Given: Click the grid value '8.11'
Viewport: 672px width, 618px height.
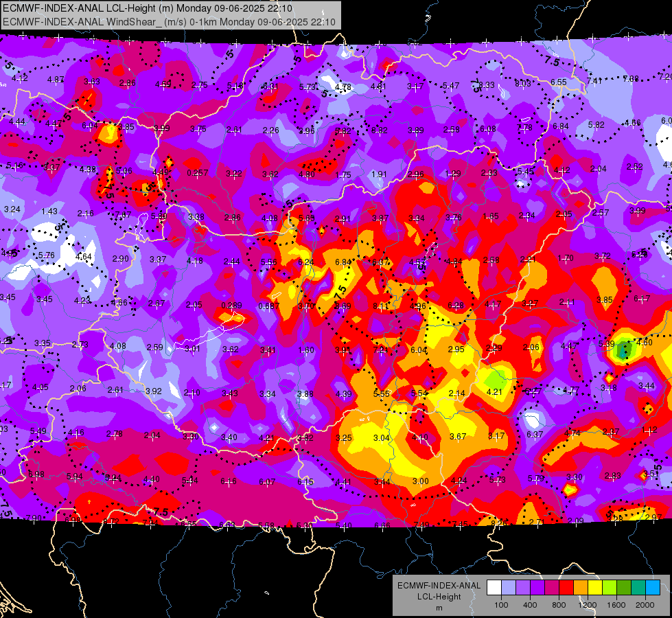Looking at the screenshot, I should 381,306.
